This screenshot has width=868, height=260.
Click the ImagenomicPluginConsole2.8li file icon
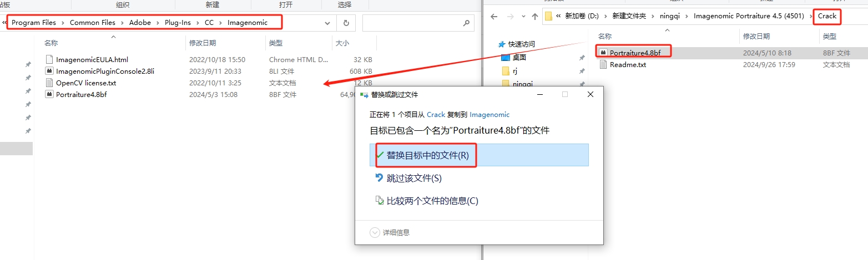(49, 71)
